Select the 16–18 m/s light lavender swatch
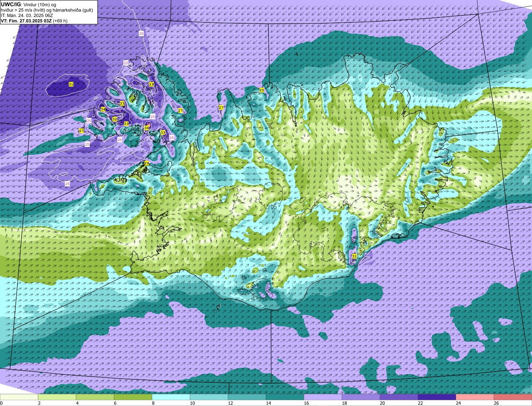The width and height of the screenshot is (532, 406). (x=323, y=397)
